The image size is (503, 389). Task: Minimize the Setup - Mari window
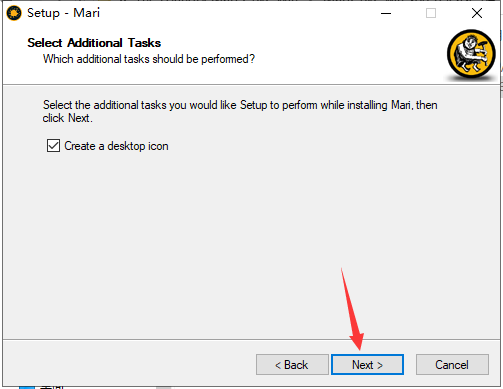[x=386, y=13]
